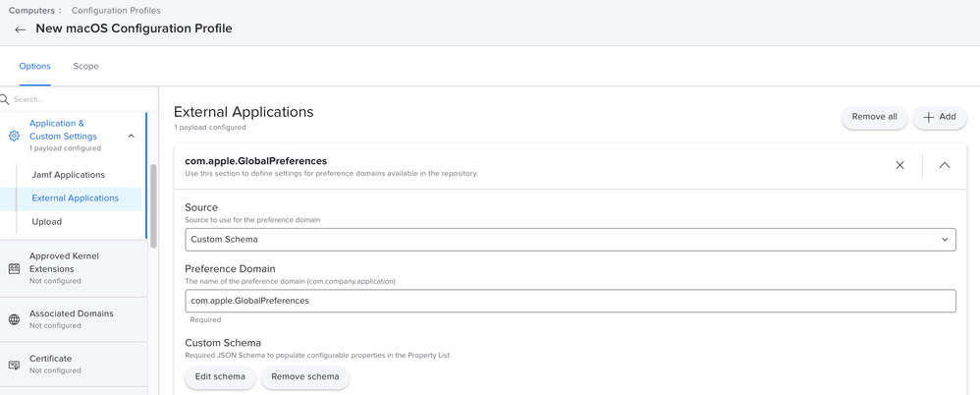Click the Computers breadcrumb link

coord(31,11)
